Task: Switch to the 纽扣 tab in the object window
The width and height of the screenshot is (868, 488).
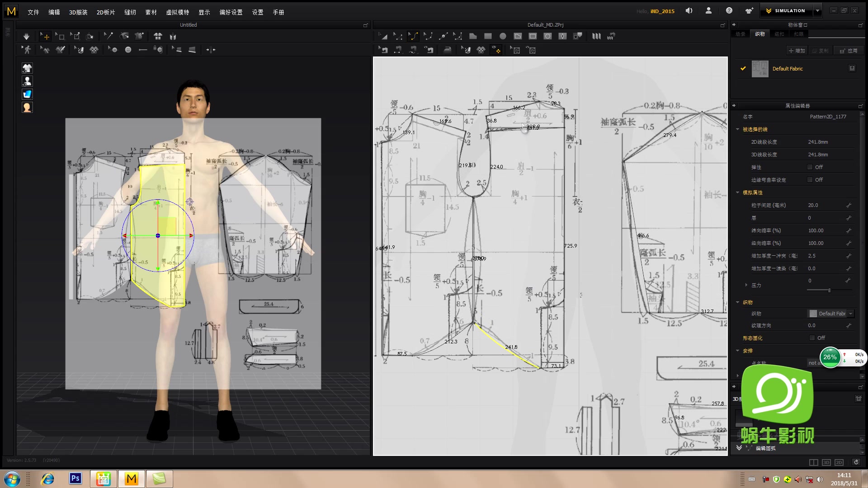Action: click(x=779, y=33)
